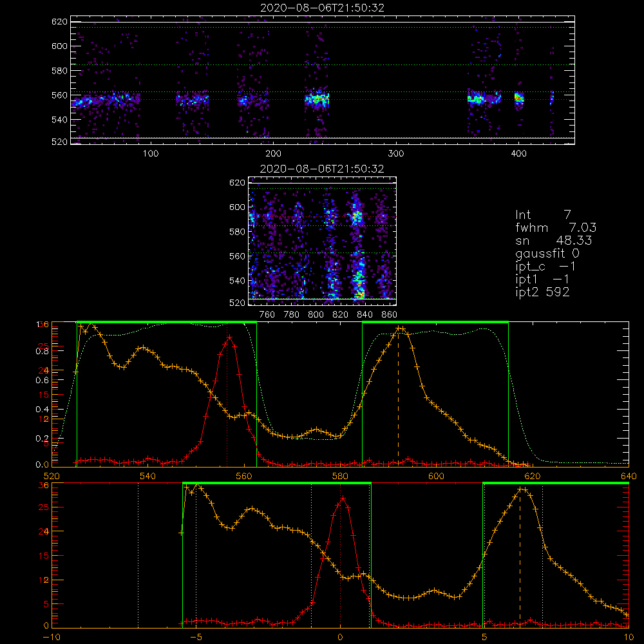Click x-axis label 640 on third plot
Image resolution: width=644 pixels, height=644 pixels.
(629, 477)
